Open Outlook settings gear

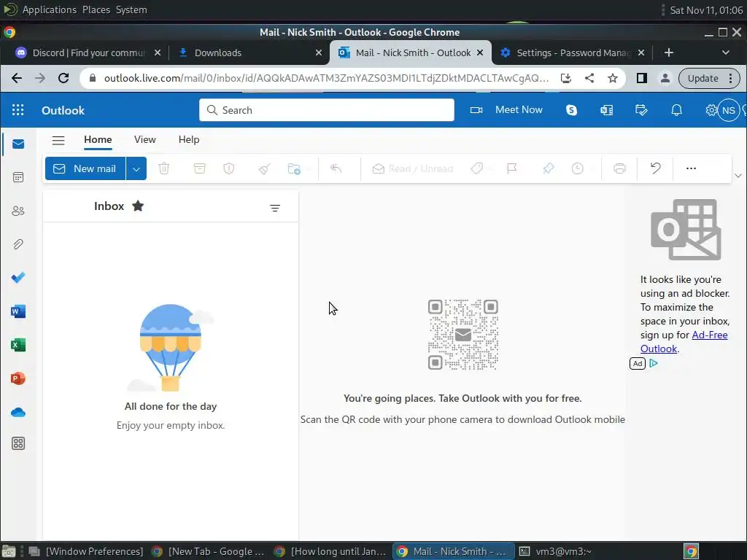711,110
